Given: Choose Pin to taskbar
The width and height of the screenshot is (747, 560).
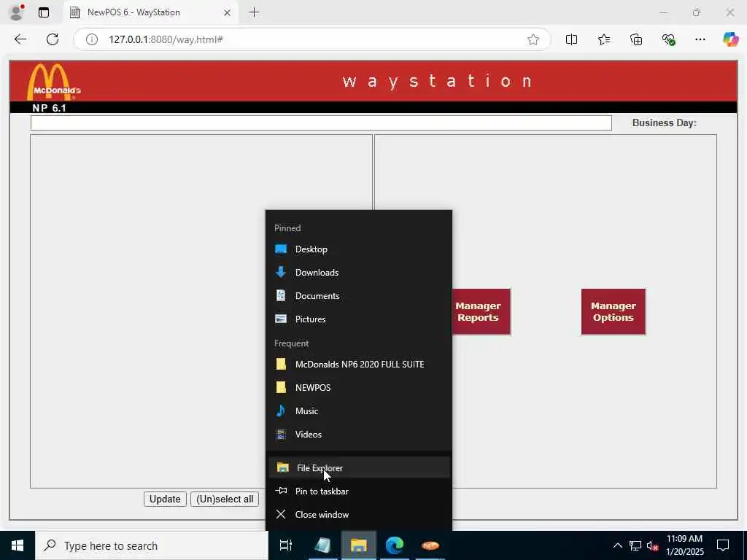Looking at the screenshot, I should point(359,491).
